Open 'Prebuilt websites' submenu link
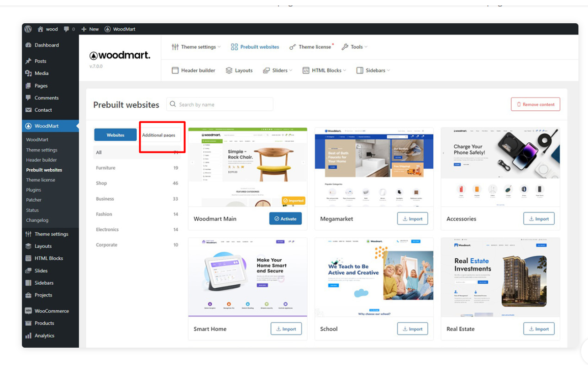The width and height of the screenshot is (588, 365). pos(44,170)
